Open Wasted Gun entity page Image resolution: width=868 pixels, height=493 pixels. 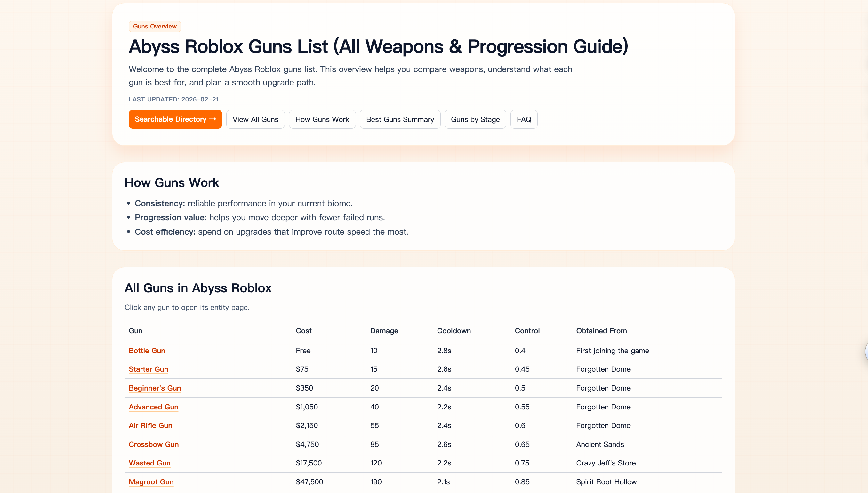coord(149,463)
